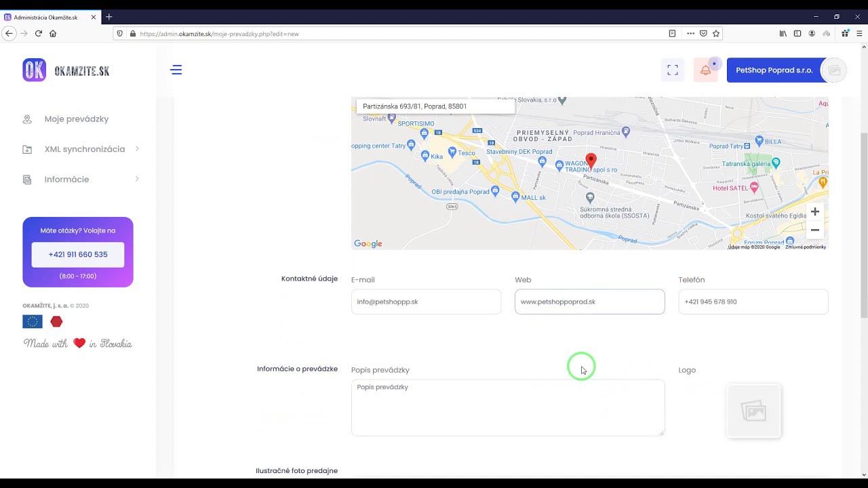Select Tesco shop marker on map

tap(453, 153)
